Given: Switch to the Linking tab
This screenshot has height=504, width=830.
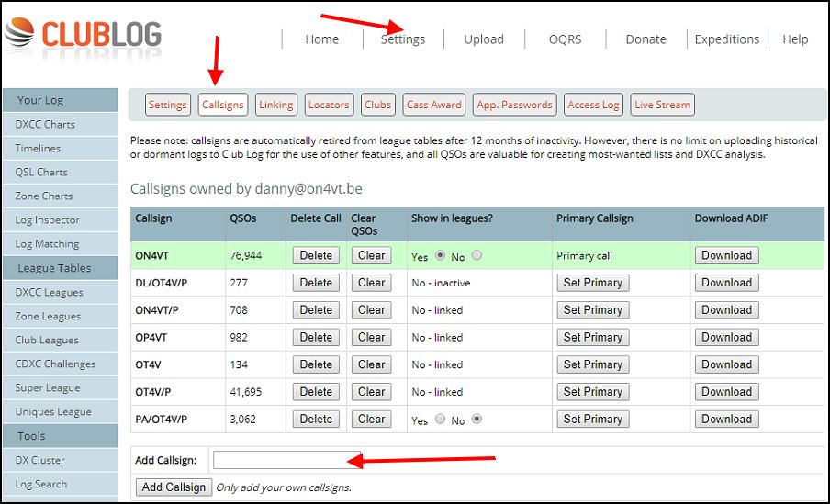Looking at the screenshot, I should click(275, 105).
